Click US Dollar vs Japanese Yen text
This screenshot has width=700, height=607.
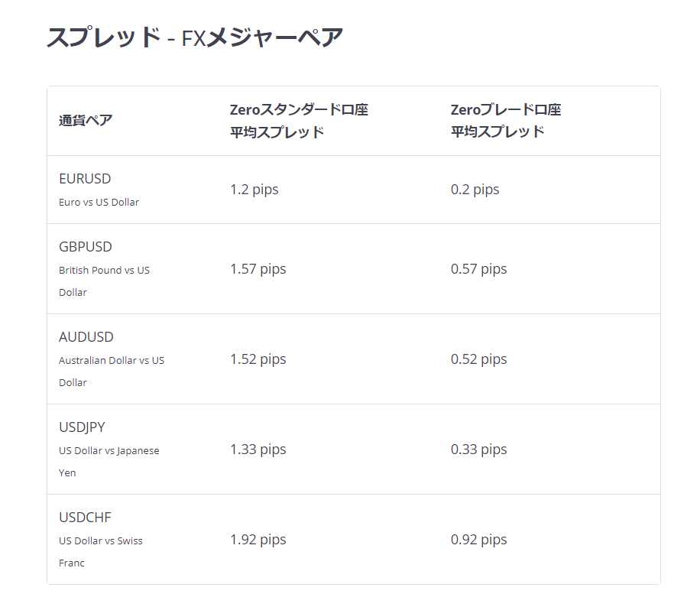109,462
